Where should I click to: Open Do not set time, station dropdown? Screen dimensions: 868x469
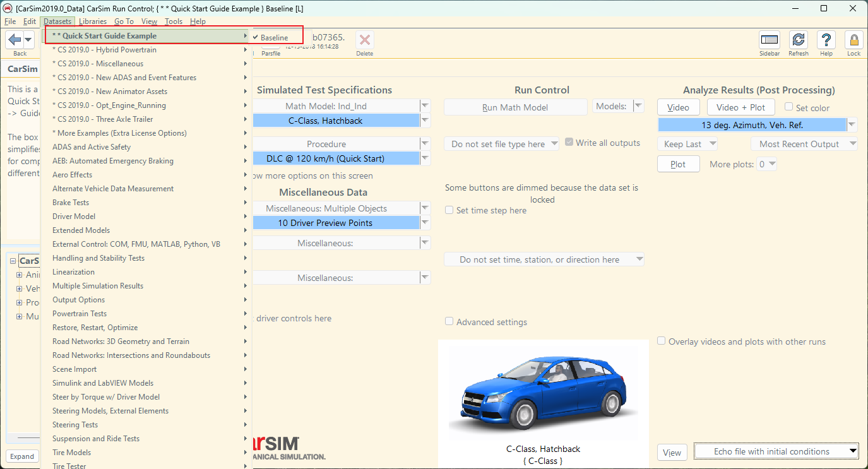tap(544, 259)
